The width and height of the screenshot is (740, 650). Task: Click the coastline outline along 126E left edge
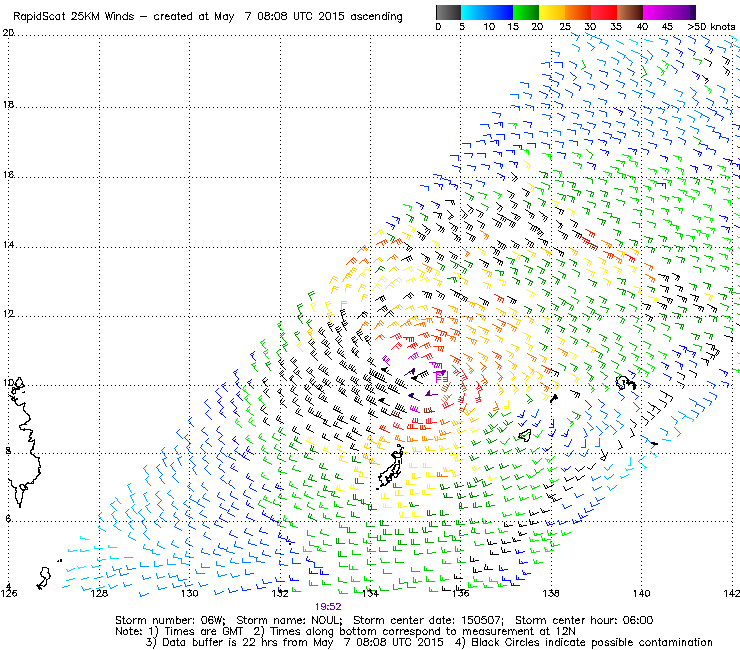click(23, 441)
